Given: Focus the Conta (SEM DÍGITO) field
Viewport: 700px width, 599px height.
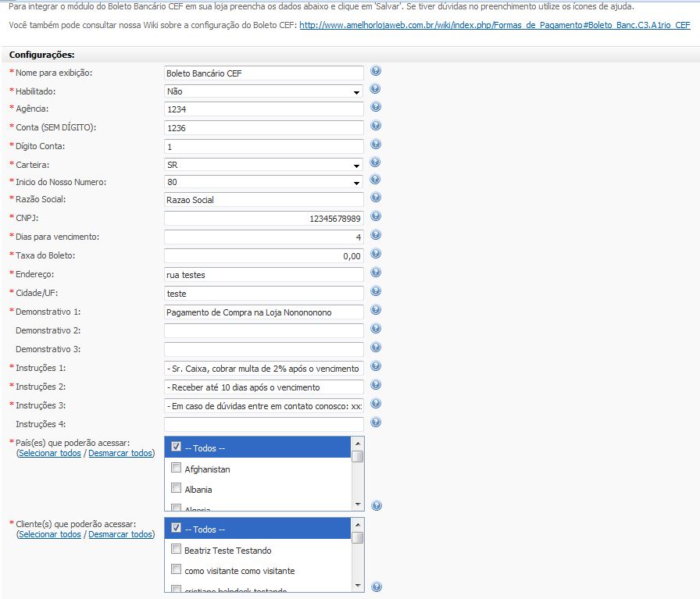Looking at the screenshot, I should click(x=264, y=127).
